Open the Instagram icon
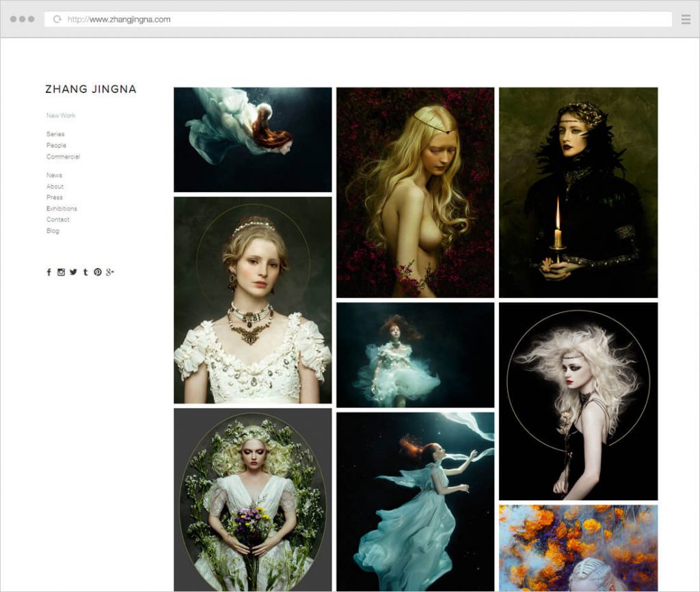 point(61,272)
